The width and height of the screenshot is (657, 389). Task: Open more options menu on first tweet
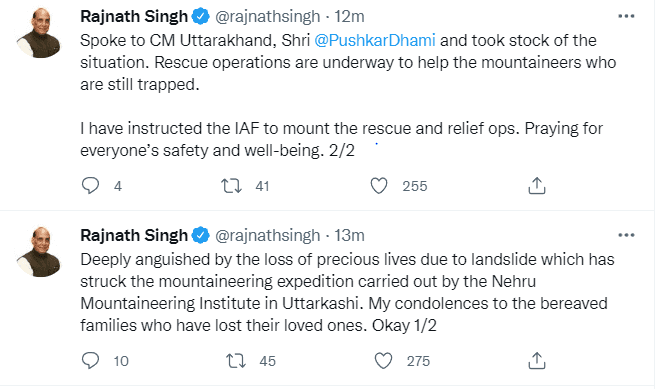(626, 16)
